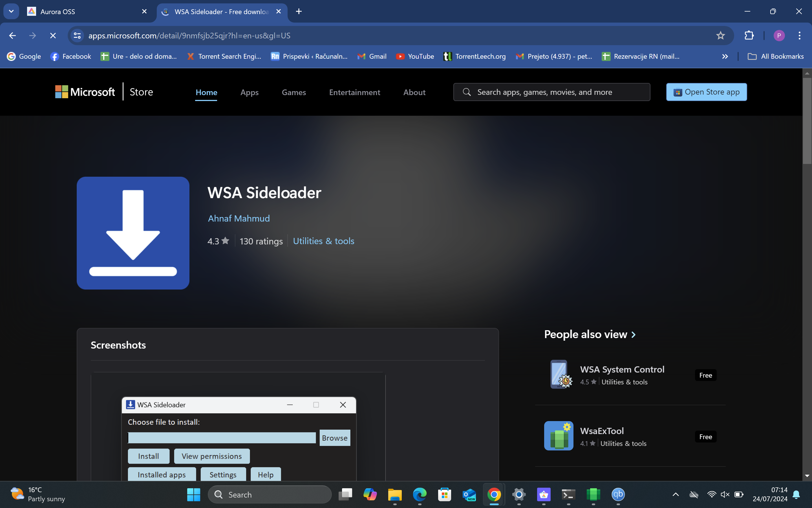Open Chrome three-dot menu
Viewport: 812px width, 508px height.
[x=800, y=36]
